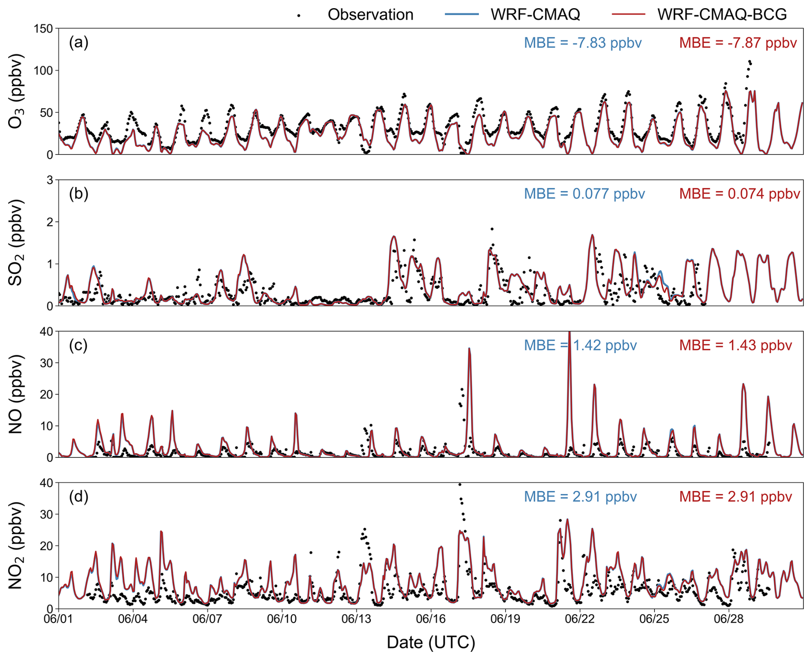Click the 150 tick on O3 axis

click(x=43, y=29)
